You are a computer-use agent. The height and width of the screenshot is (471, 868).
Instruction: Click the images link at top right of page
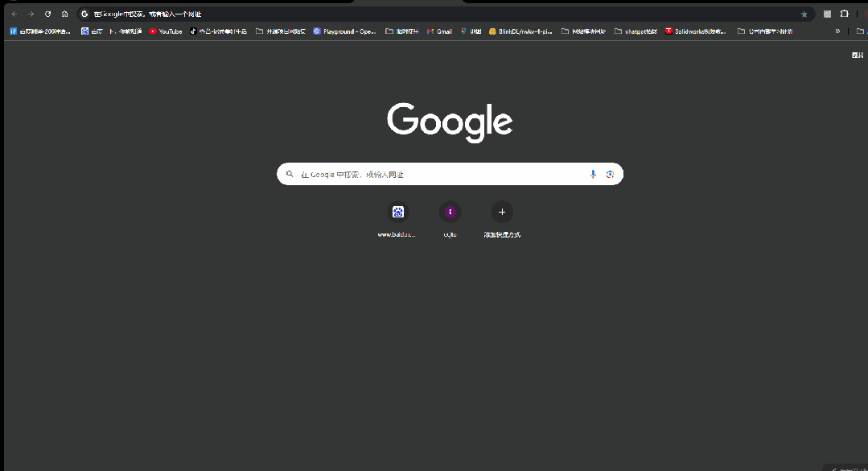[858, 56]
